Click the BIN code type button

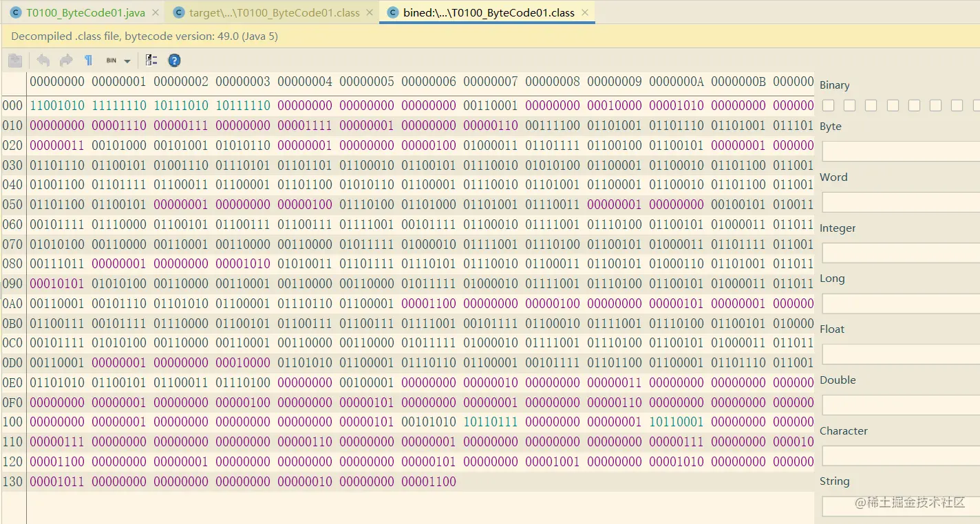[111, 61]
